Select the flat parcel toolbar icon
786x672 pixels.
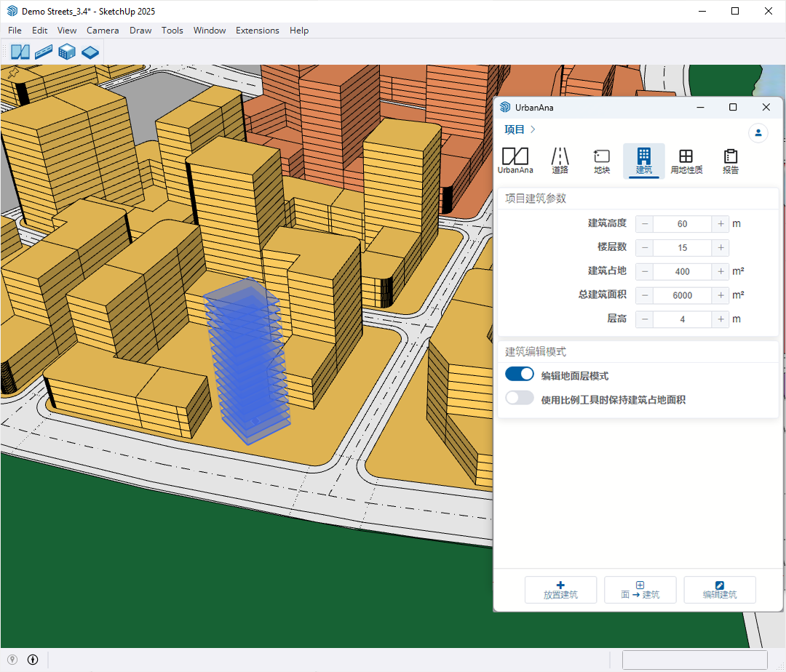pos(90,52)
